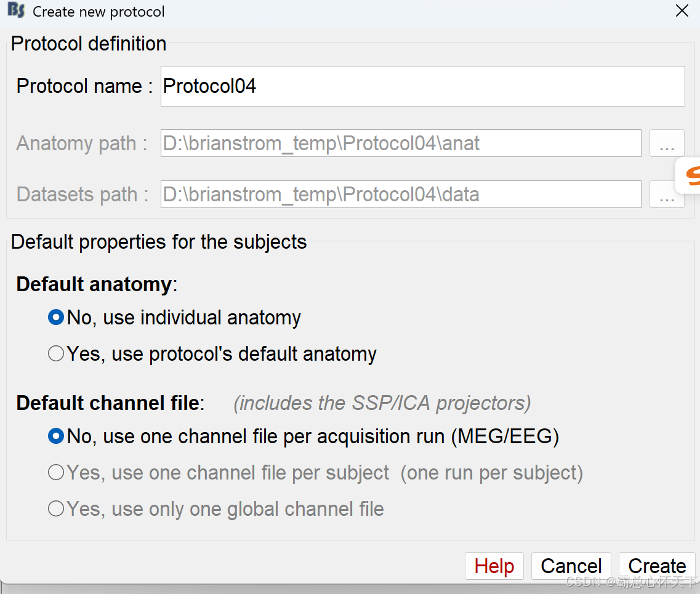Select "No, use individual anatomy" option
Screen dimensions: 700x594
click(56, 318)
